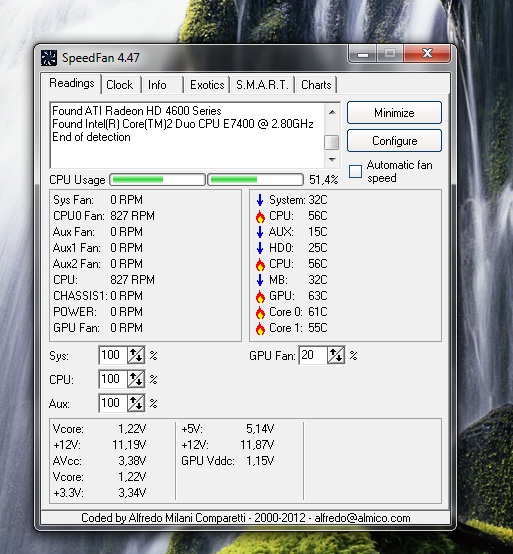Click the Sys fan speed percentage field
This screenshot has width=513, height=554.
tap(113, 355)
